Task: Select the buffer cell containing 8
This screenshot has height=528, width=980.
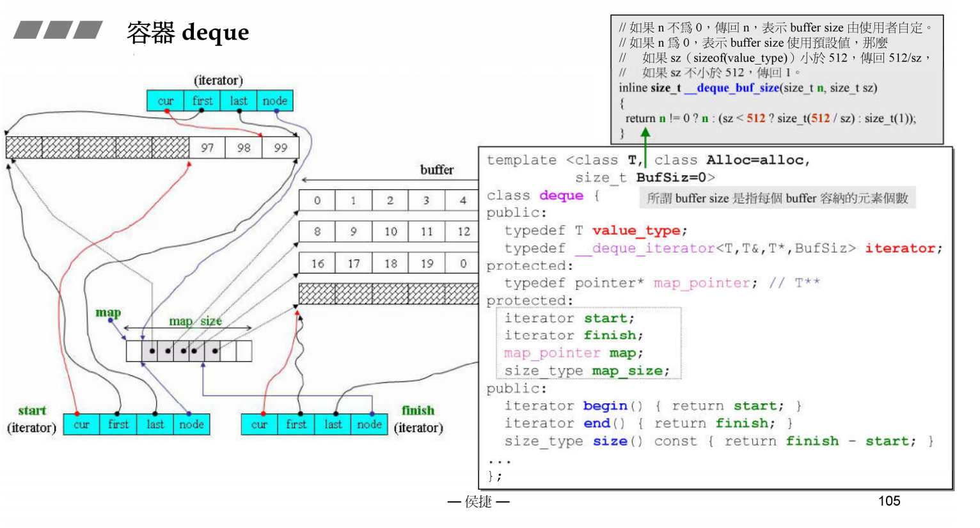Action: [x=317, y=231]
